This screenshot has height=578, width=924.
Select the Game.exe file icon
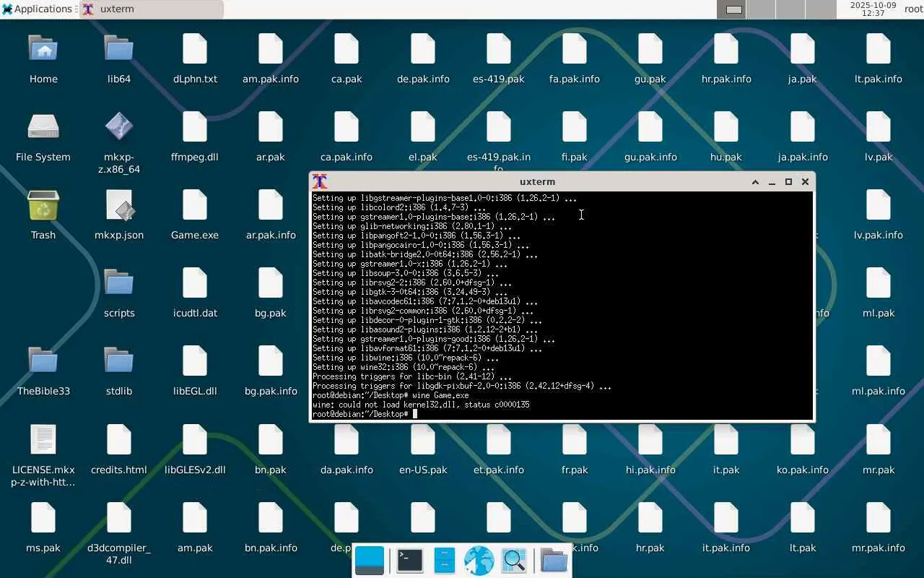(x=195, y=206)
